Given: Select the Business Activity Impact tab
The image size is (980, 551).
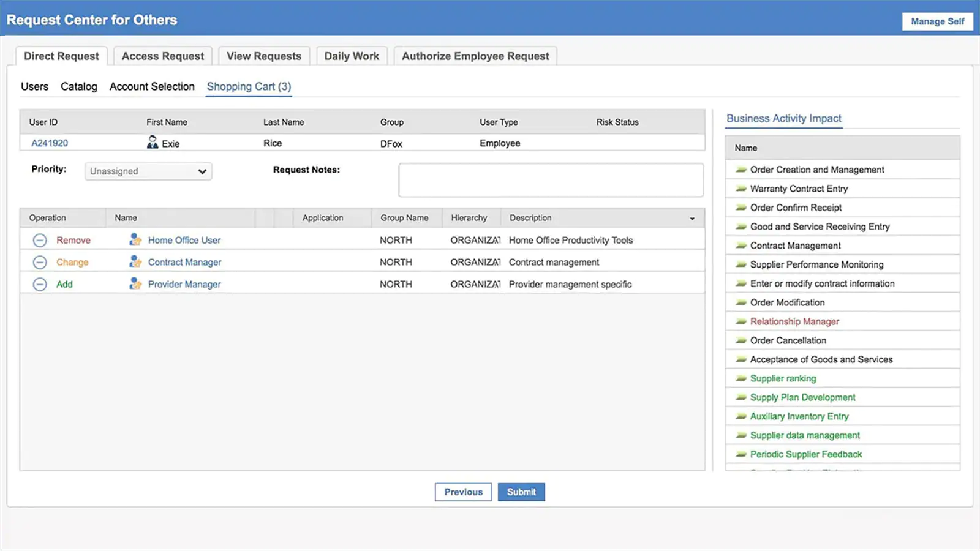Looking at the screenshot, I should pyautogui.click(x=784, y=119).
